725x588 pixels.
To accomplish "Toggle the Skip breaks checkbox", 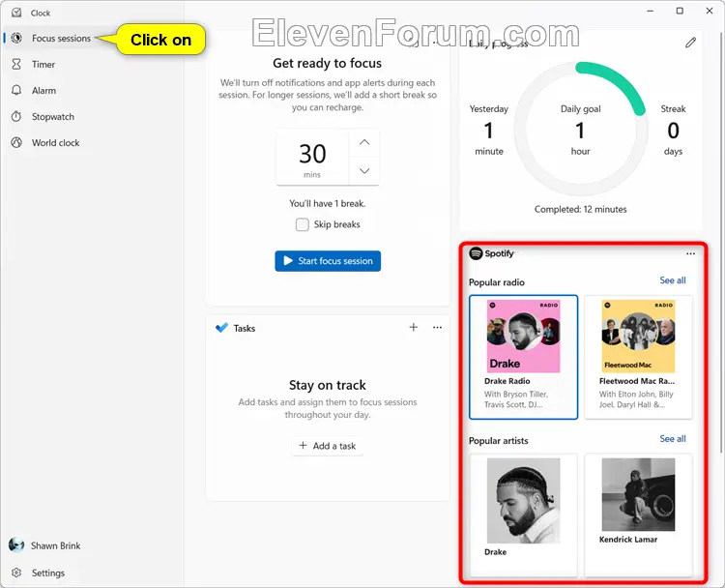I will point(303,224).
